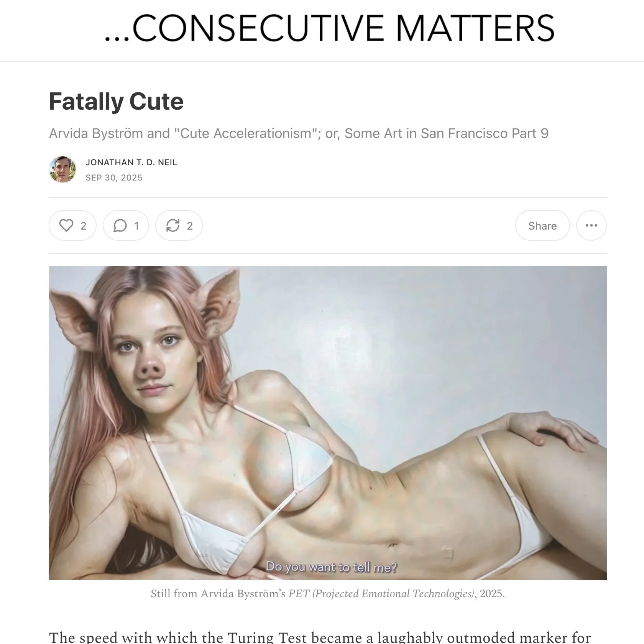644x644 pixels.
Task: Click the Sep 30, 2025 date
Action: point(114,178)
